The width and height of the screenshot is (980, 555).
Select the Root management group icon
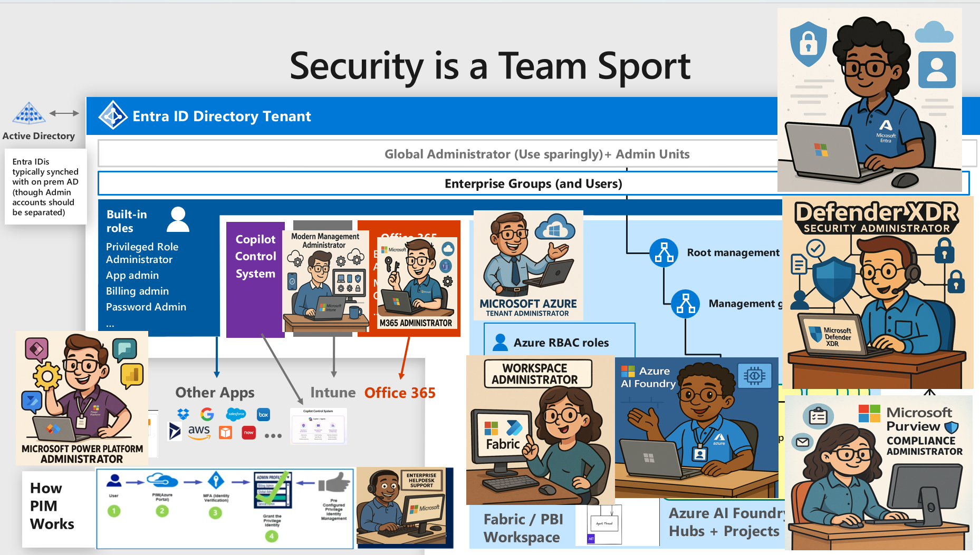(x=664, y=252)
